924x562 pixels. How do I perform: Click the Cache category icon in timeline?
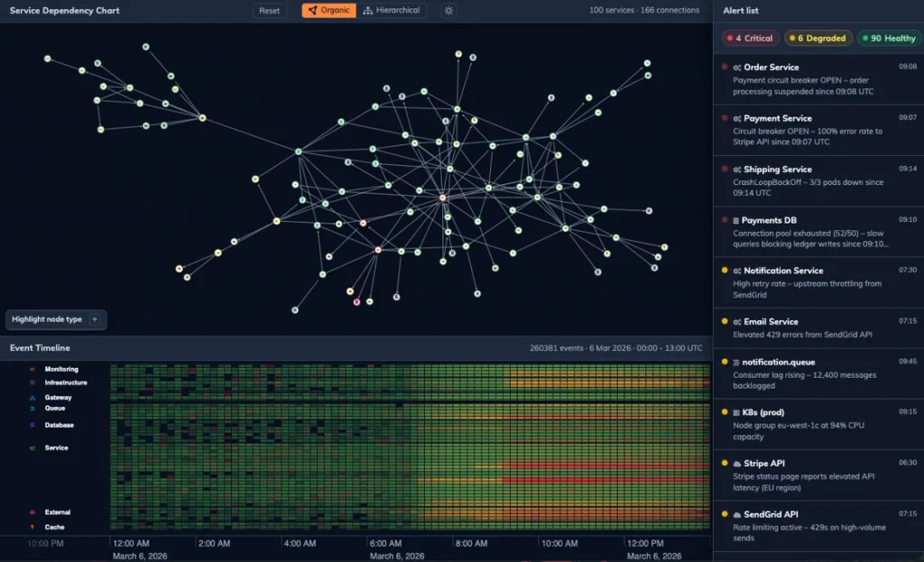click(x=32, y=527)
